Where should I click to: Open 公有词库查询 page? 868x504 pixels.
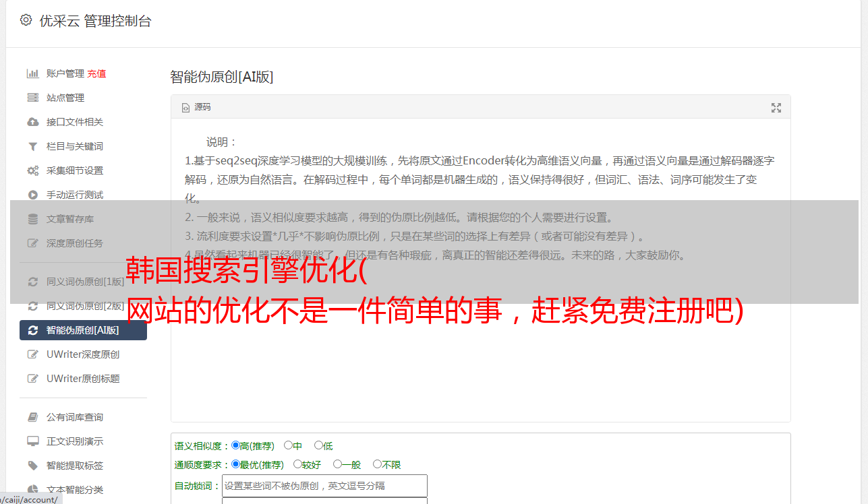click(75, 417)
